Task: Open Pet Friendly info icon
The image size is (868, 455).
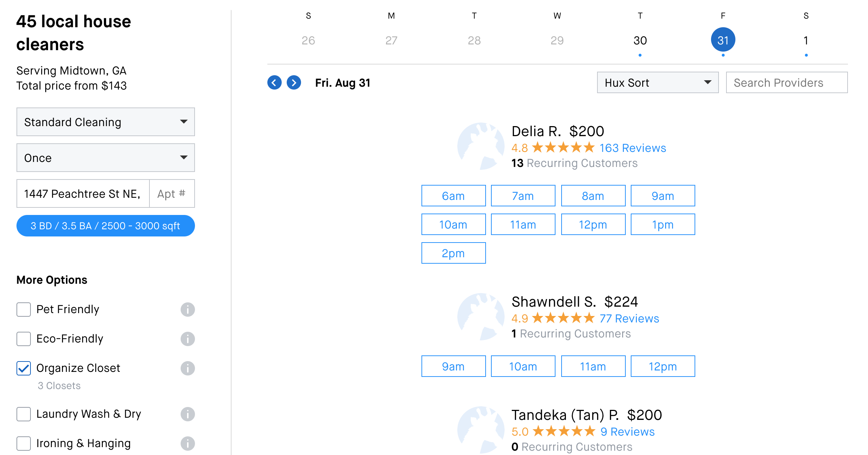Action: coord(187,310)
